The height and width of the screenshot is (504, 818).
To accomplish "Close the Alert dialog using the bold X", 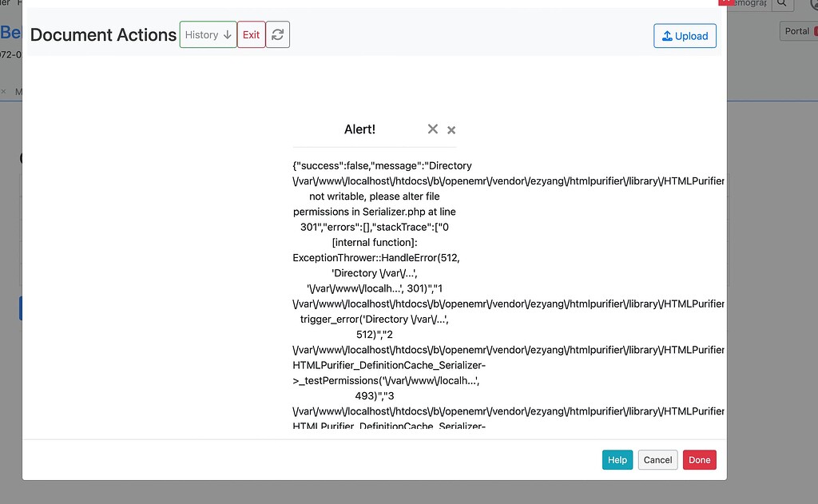I will click(433, 129).
